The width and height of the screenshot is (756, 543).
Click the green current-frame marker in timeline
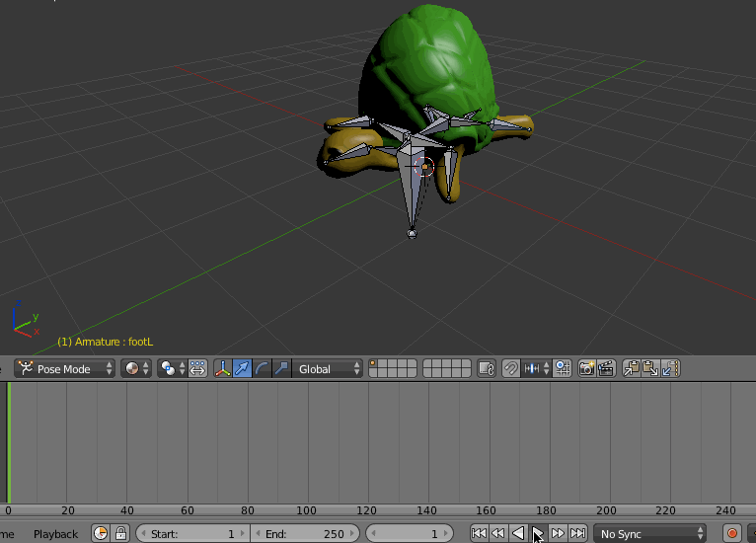pyautogui.click(x=9, y=442)
